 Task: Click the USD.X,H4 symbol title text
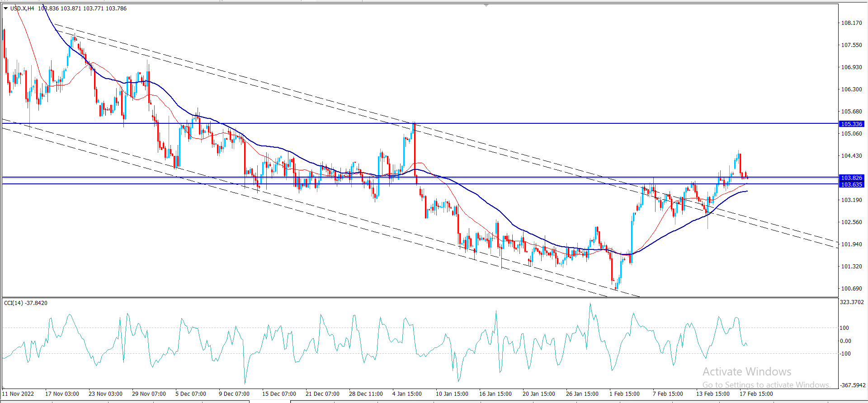pyautogui.click(x=22, y=9)
